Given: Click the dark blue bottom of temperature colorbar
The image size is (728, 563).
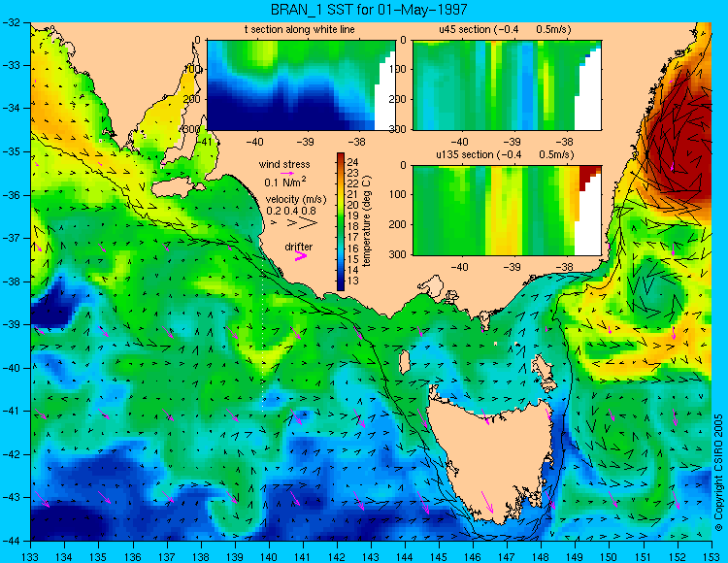Looking at the screenshot, I should [x=341, y=285].
